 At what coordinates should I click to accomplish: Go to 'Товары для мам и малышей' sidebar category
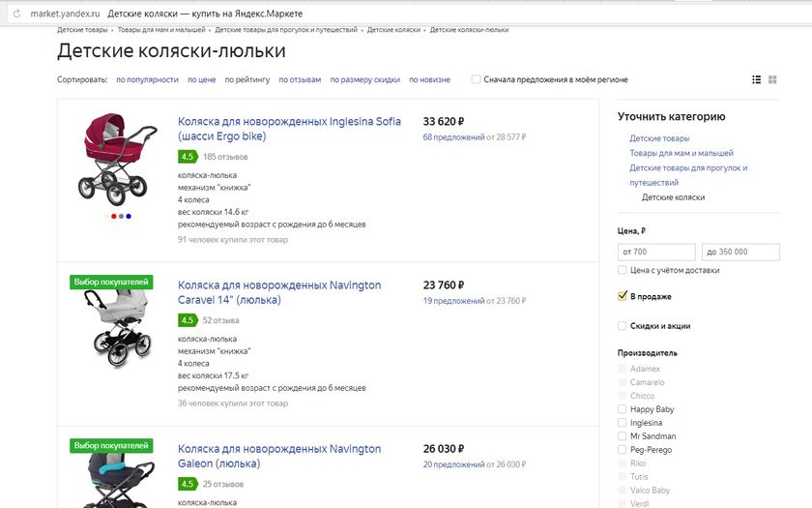(681, 153)
